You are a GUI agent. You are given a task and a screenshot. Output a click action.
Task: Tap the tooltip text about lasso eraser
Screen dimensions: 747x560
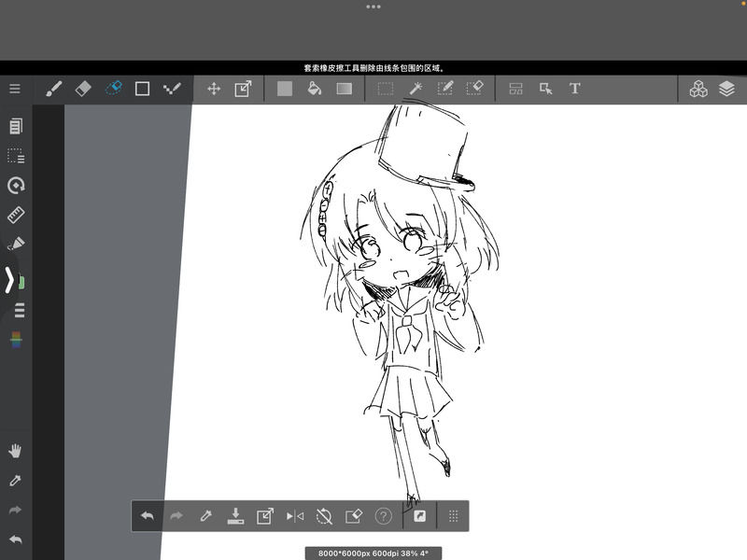coord(373,68)
